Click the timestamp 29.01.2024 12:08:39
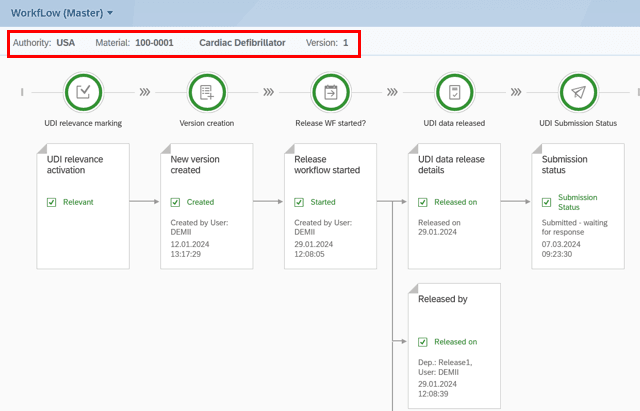Viewport: 640px width, 411px height. coord(437,389)
